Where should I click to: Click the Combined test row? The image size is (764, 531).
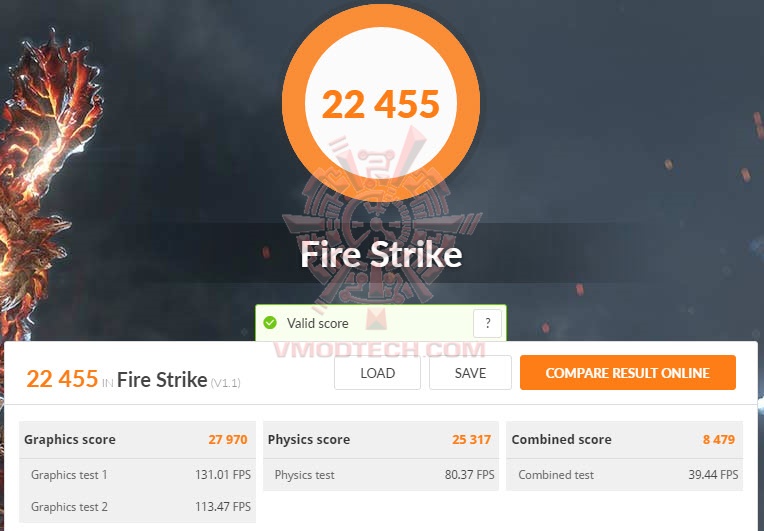click(625, 474)
